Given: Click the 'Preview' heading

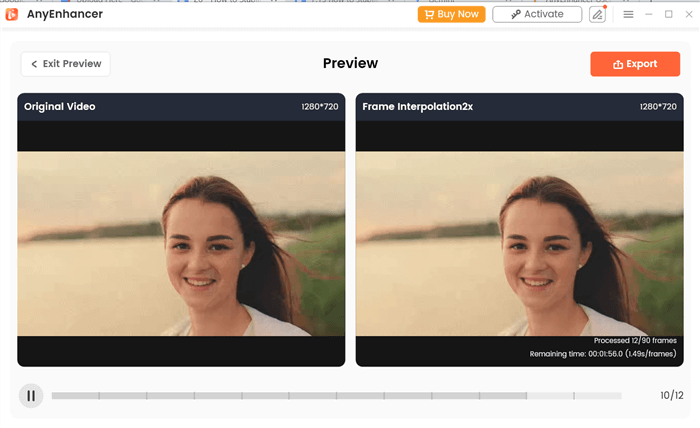Looking at the screenshot, I should (x=350, y=63).
